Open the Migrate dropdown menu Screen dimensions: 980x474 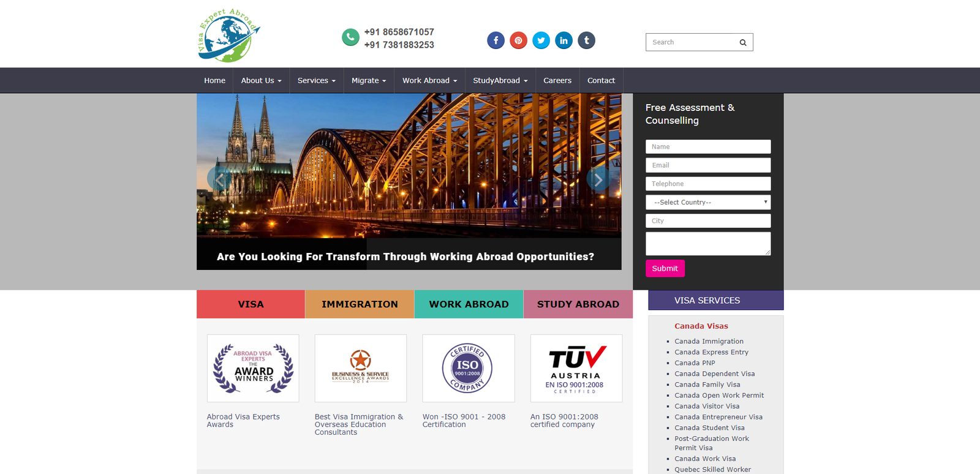pyautogui.click(x=368, y=80)
